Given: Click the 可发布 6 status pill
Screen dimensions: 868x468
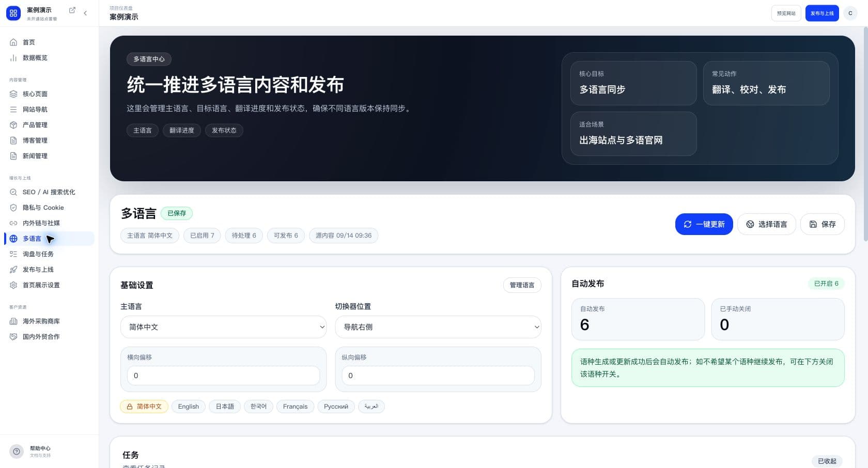Looking at the screenshot, I should [x=286, y=236].
